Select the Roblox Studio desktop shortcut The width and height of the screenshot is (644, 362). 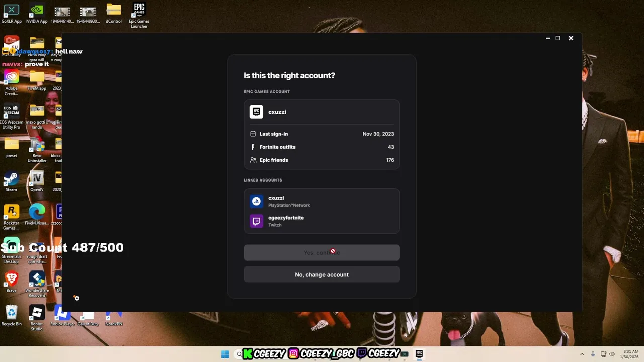pyautogui.click(x=37, y=318)
